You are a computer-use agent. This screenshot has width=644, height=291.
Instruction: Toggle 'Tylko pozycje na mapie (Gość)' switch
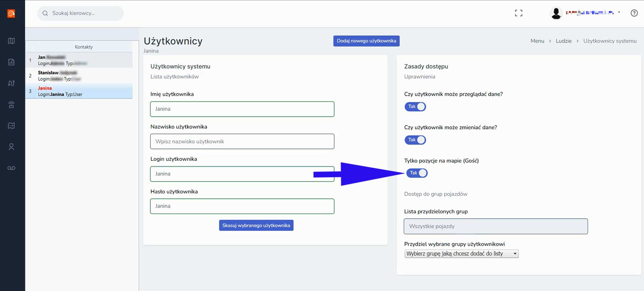point(417,173)
